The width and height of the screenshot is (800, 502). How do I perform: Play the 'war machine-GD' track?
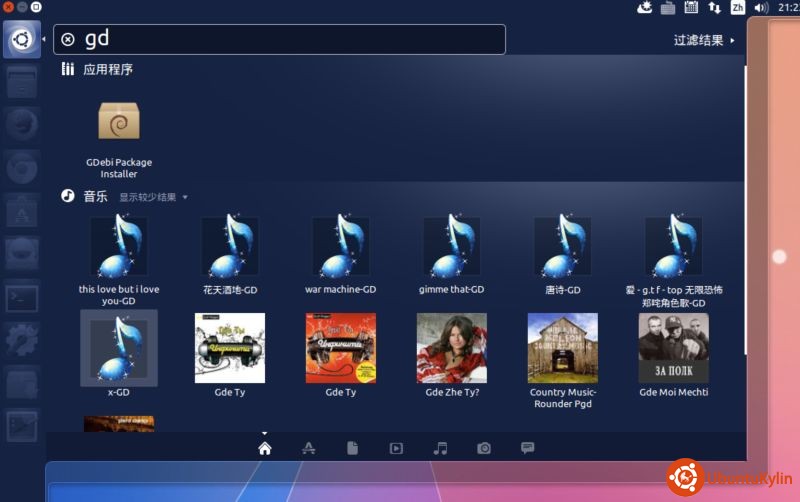(x=341, y=247)
